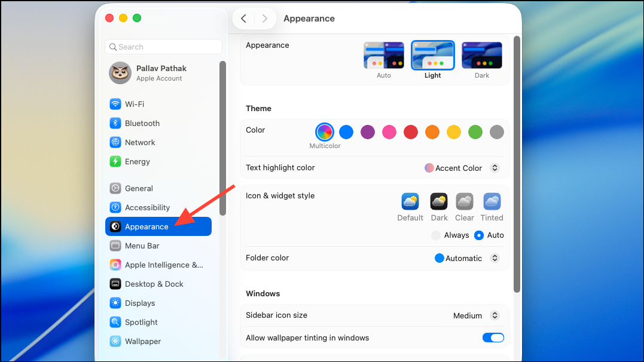Select the green accent color
The image size is (644, 362).
click(475, 132)
